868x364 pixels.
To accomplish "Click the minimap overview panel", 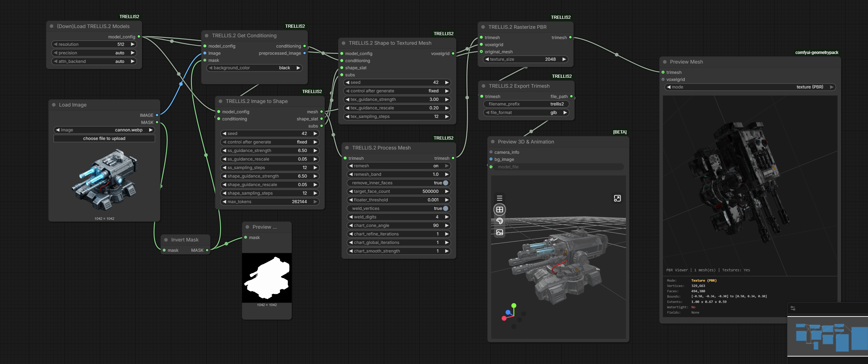I will pos(828,336).
